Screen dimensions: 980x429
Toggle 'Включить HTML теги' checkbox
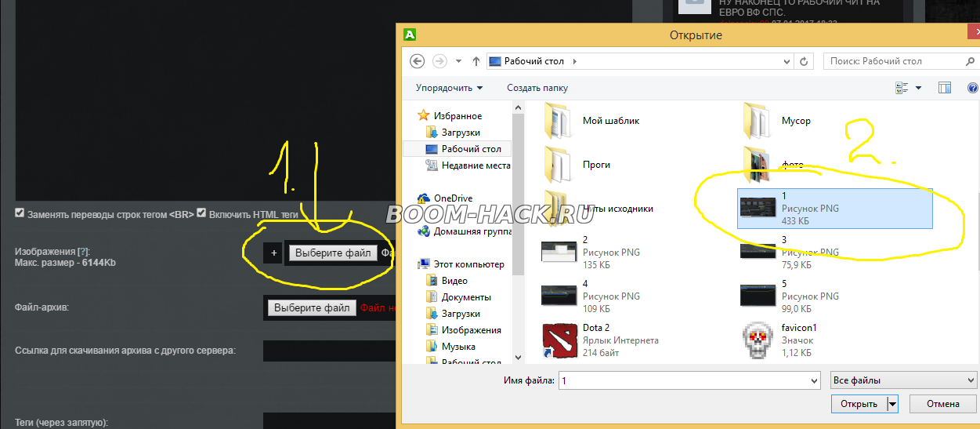201,213
